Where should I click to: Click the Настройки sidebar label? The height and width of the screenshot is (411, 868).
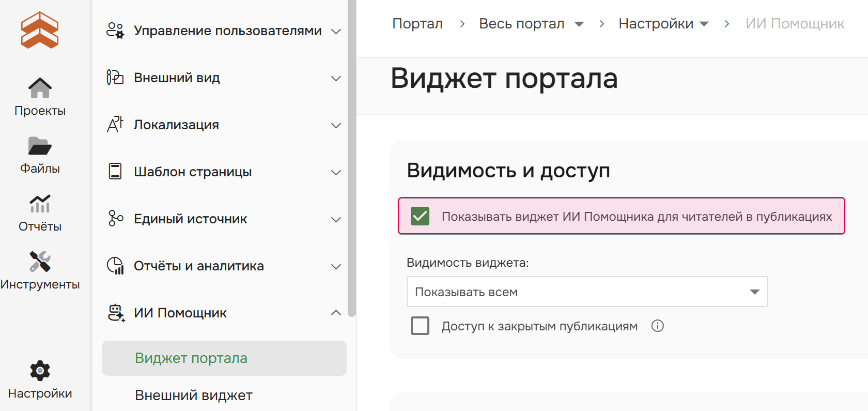[40, 393]
